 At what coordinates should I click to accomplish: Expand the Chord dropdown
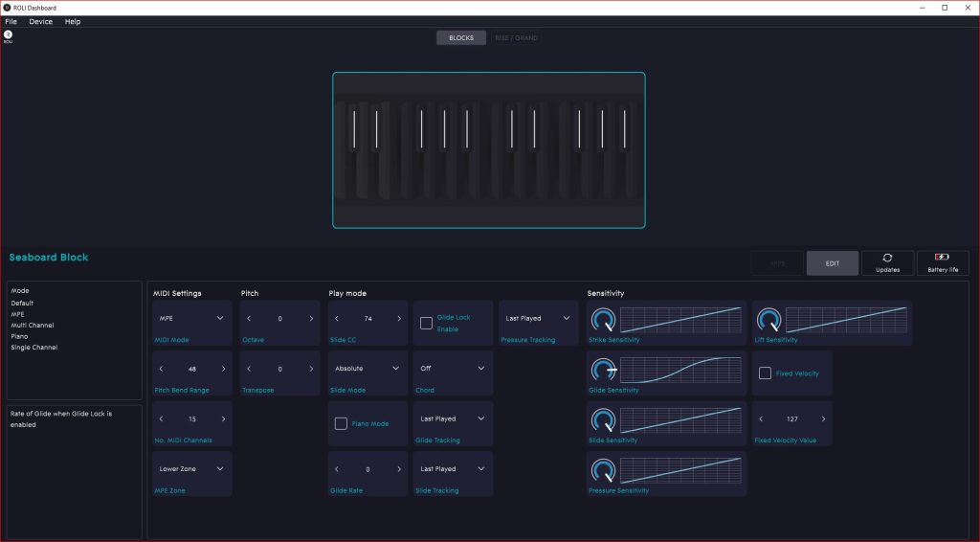point(453,369)
